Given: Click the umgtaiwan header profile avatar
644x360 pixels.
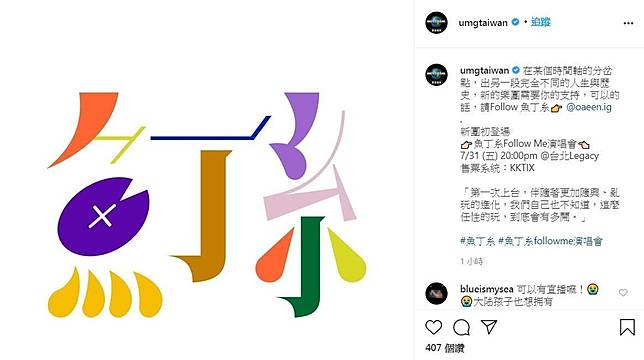Looking at the screenshot, I should tap(436, 23).
